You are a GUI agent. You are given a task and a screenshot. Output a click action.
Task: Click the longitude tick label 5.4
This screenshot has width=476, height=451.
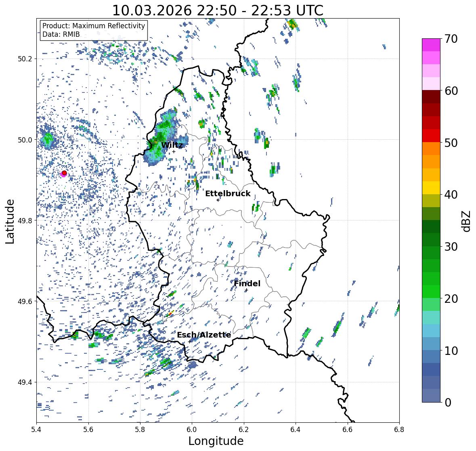coord(36,429)
